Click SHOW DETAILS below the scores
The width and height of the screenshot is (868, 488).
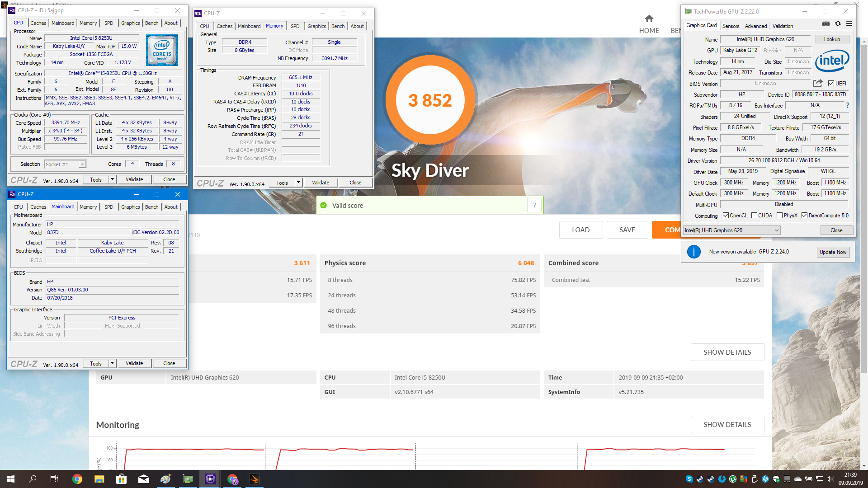click(x=727, y=352)
